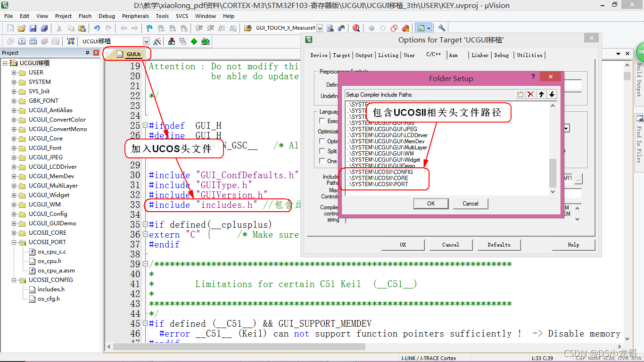Enable Split Load and Store Multiple
The image size is (644, 362).
[323, 151]
